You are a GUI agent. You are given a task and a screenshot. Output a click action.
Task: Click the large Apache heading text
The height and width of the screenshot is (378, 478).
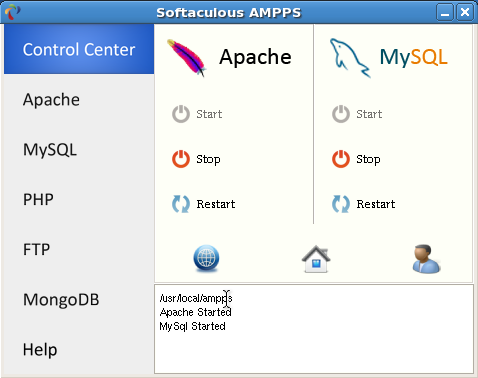point(255,57)
